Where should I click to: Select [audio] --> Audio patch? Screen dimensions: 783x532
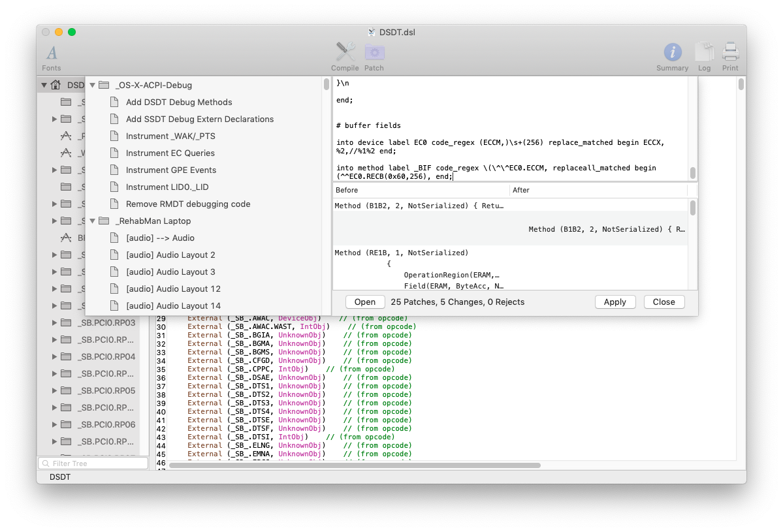coord(160,238)
